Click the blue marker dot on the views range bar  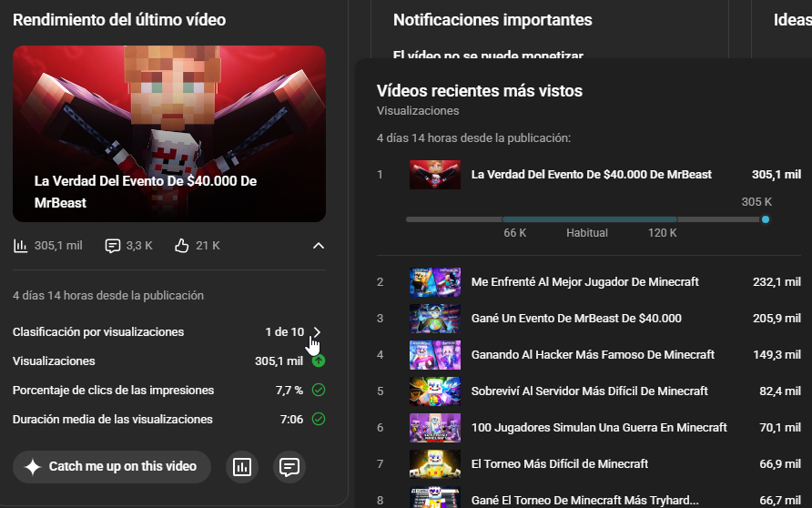(766, 219)
